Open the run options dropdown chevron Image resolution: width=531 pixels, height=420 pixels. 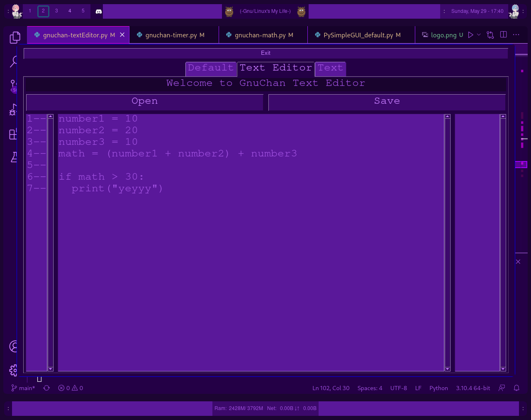[478, 35]
